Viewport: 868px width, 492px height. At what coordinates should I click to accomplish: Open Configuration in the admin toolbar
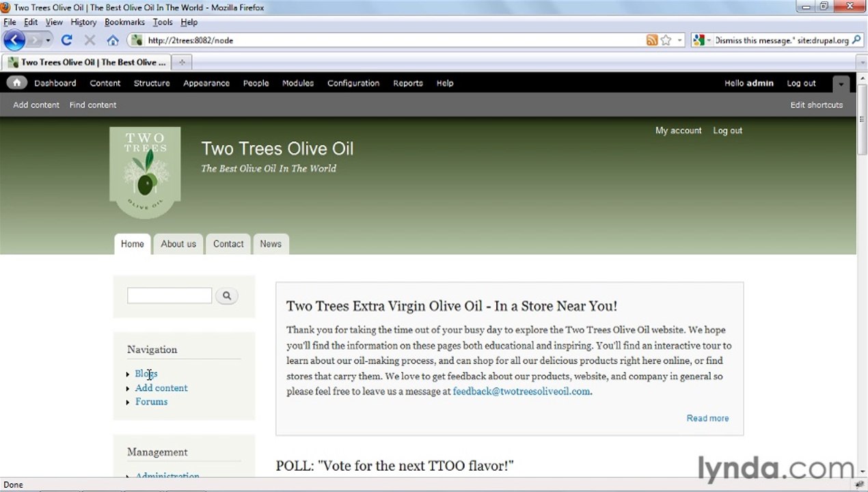click(x=353, y=83)
